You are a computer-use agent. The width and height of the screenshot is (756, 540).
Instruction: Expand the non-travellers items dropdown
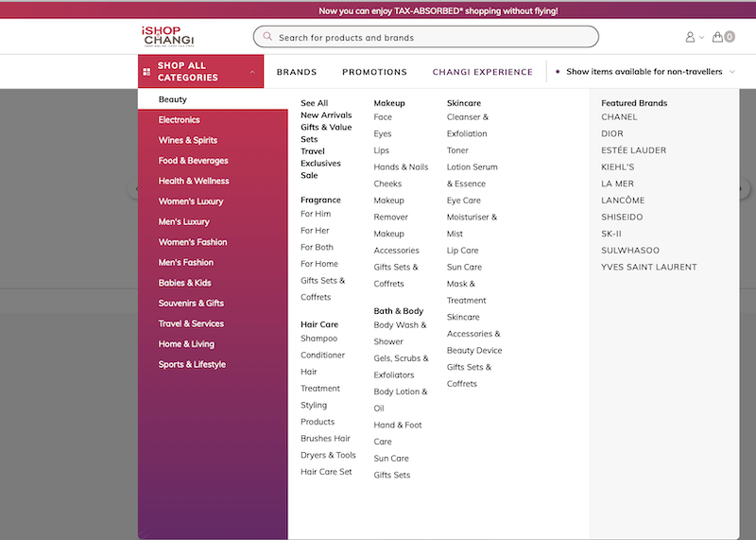[732, 72]
